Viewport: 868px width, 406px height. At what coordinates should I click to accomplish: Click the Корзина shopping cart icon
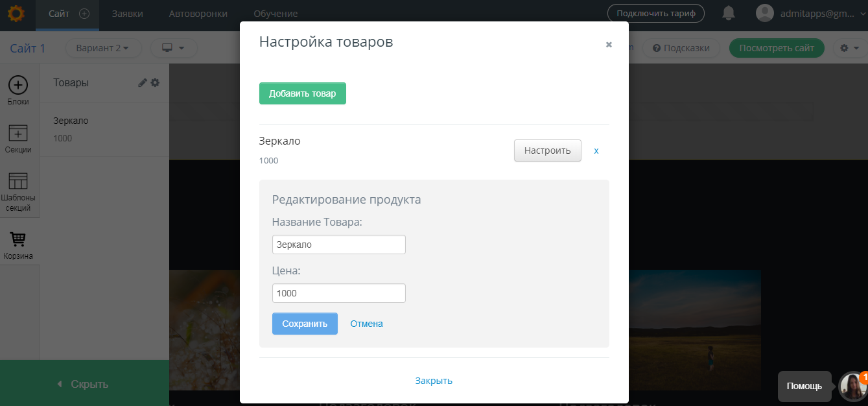point(19,238)
